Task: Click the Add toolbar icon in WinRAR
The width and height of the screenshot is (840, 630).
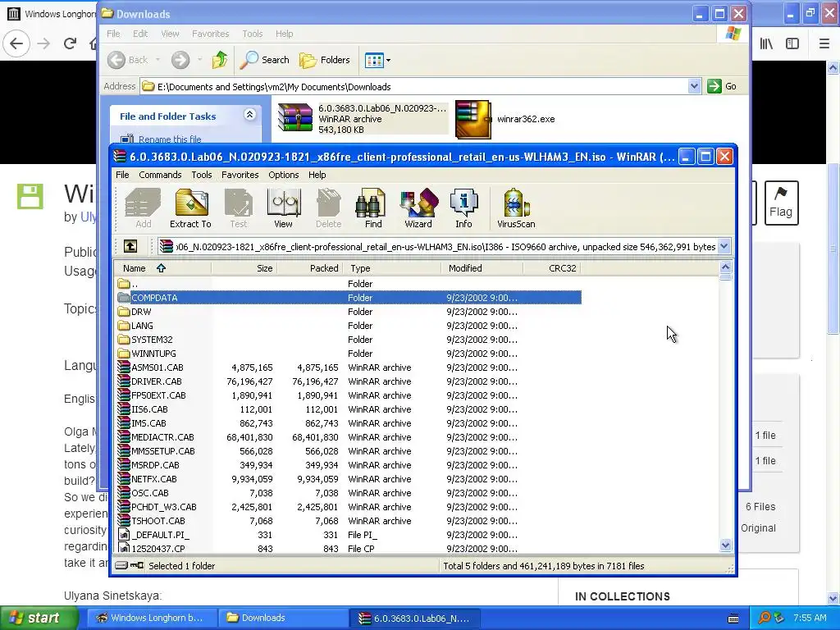Action: coord(143,208)
